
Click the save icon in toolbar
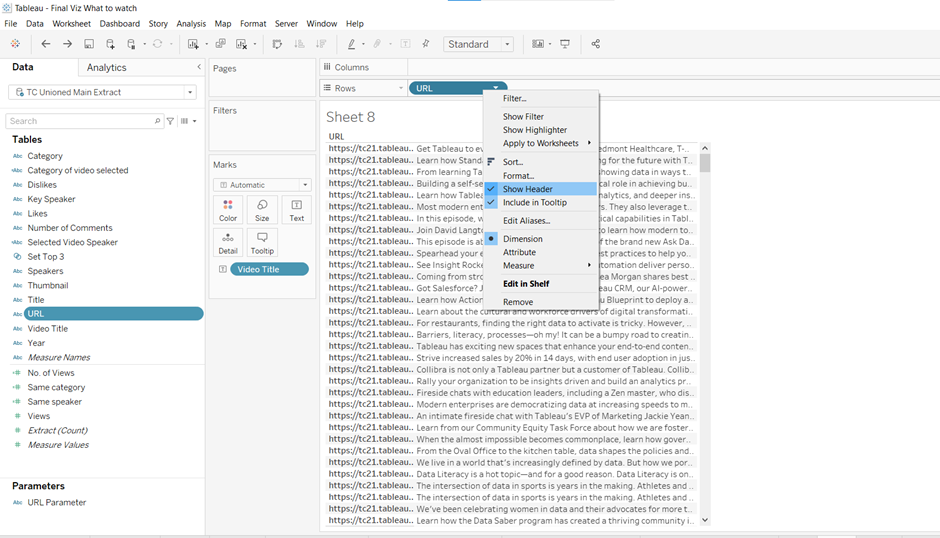[x=89, y=44]
